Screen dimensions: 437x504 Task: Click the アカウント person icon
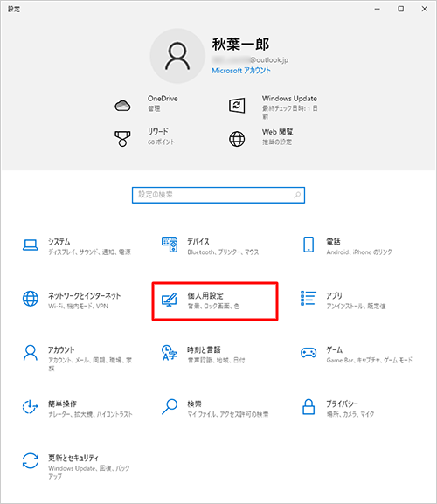(x=31, y=353)
